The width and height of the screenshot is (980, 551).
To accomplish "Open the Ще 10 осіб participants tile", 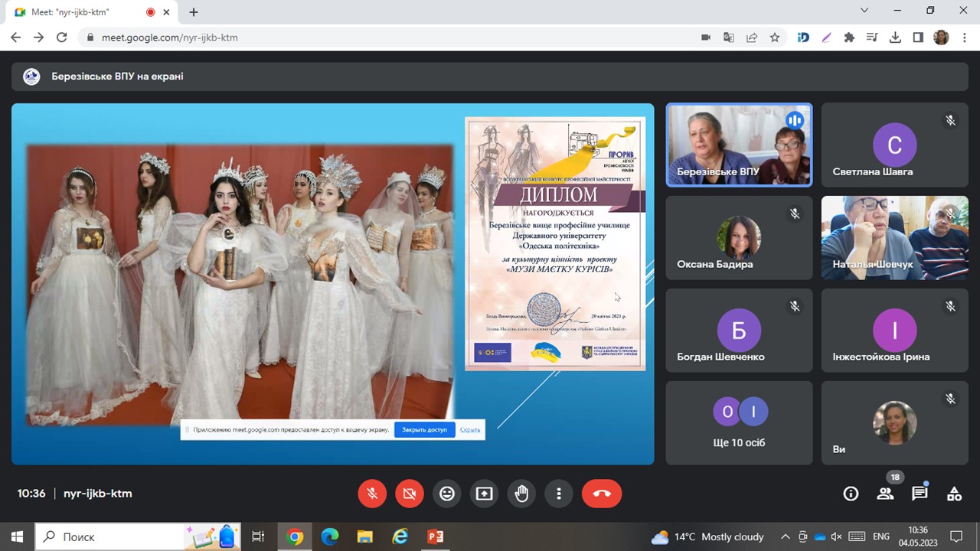I will pyautogui.click(x=739, y=423).
